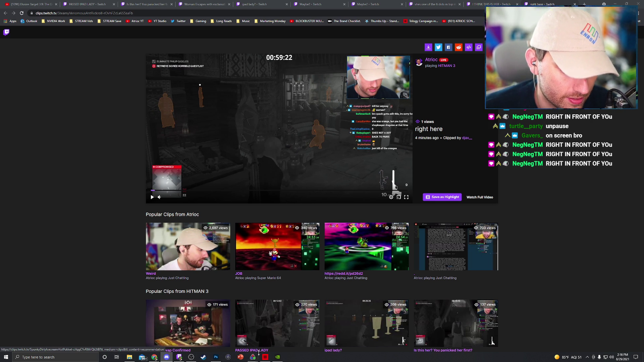Open the 'JOB' Super Mario 64 clip thumbnail
This screenshot has height=362, width=644.
click(x=277, y=247)
